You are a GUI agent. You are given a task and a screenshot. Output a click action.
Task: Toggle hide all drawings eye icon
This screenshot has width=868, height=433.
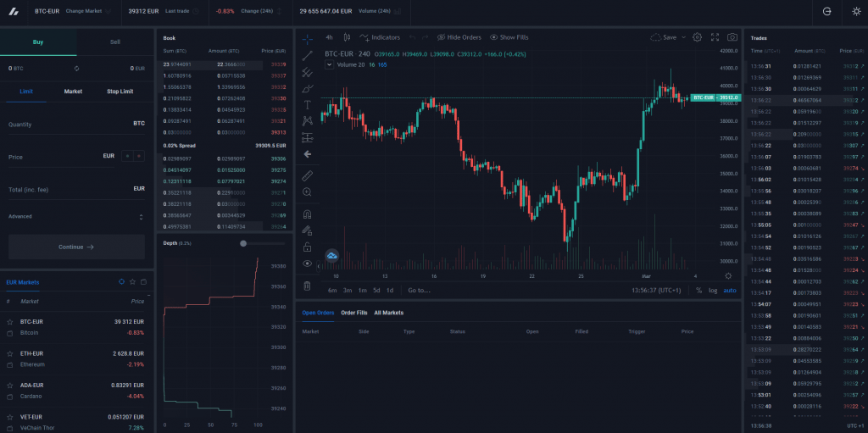tap(307, 264)
